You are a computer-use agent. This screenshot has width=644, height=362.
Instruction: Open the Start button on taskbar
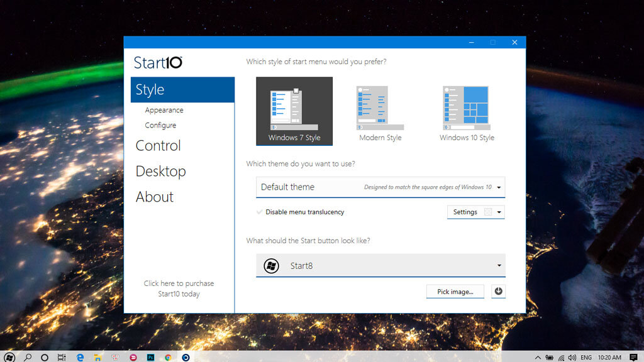tap(9, 358)
